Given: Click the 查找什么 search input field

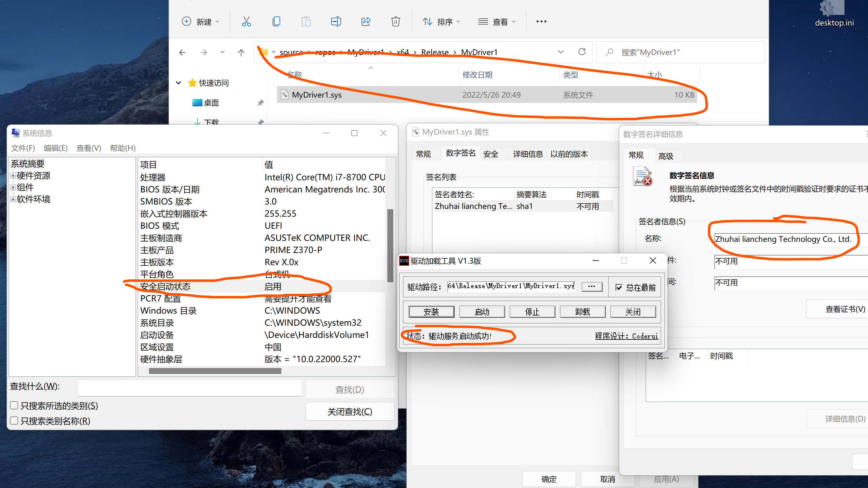Looking at the screenshot, I should (x=190, y=388).
